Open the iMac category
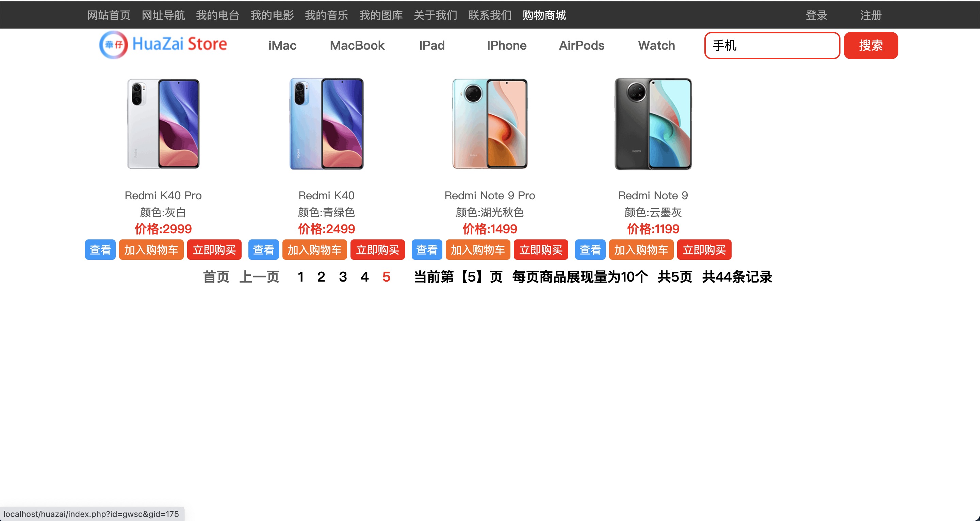Viewport: 980px width, 521px height. [282, 46]
